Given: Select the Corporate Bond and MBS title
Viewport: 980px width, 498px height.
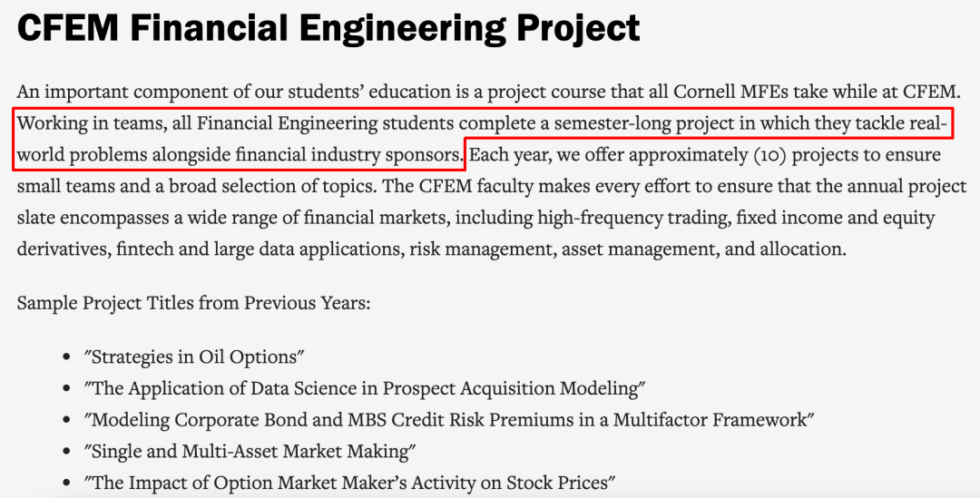Looking at the screenshot, I should pyautogui.click(x=449, y=420).
